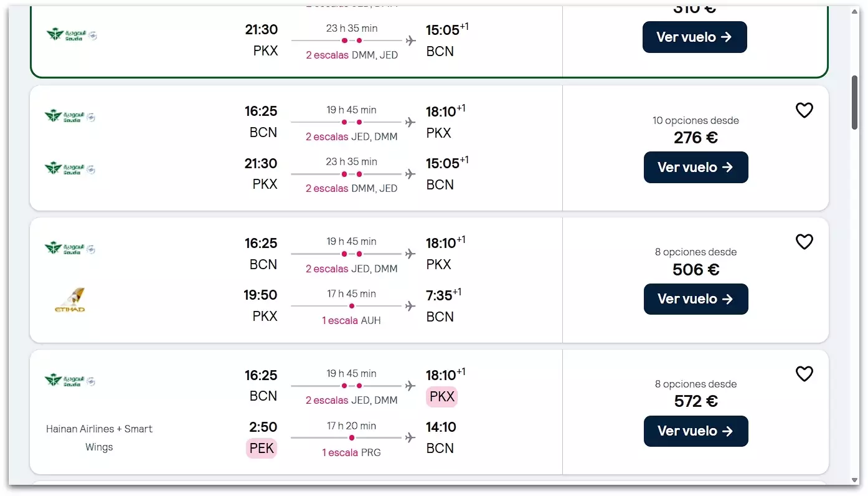Click the pink highlighted PKX arrival badge
This screenshot has height=496, width=868.
[x=441, y=396]
